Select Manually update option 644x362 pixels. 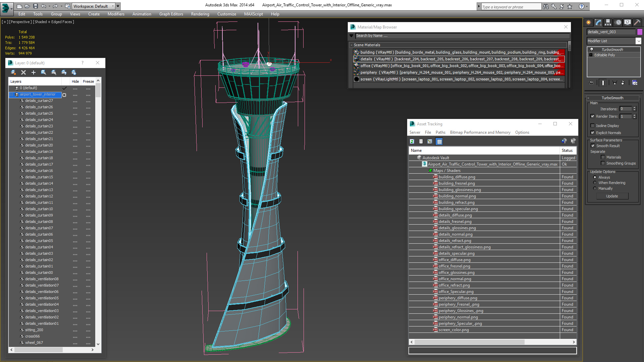(x=595, y=188)
